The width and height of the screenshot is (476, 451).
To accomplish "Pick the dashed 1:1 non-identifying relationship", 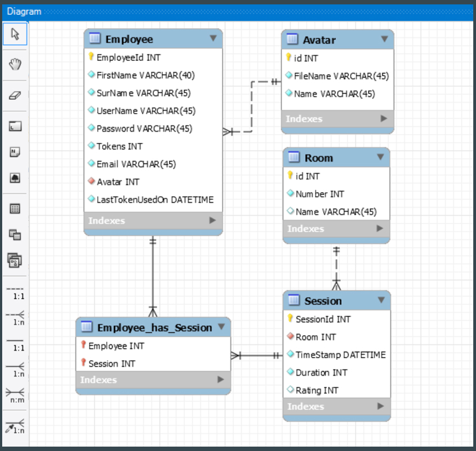I will (15, 293).
